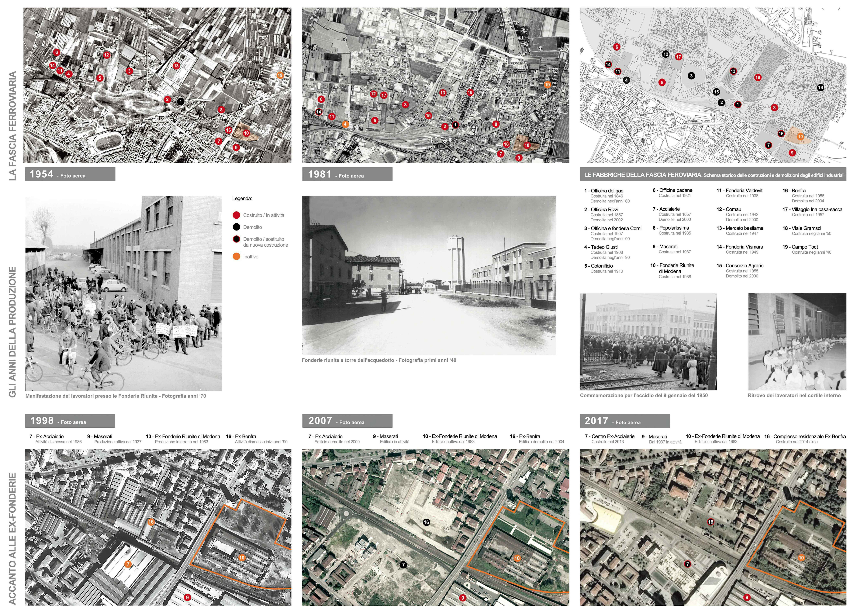
Task: Select orange marker 10 on the schema map
Action: pos(800,137)
